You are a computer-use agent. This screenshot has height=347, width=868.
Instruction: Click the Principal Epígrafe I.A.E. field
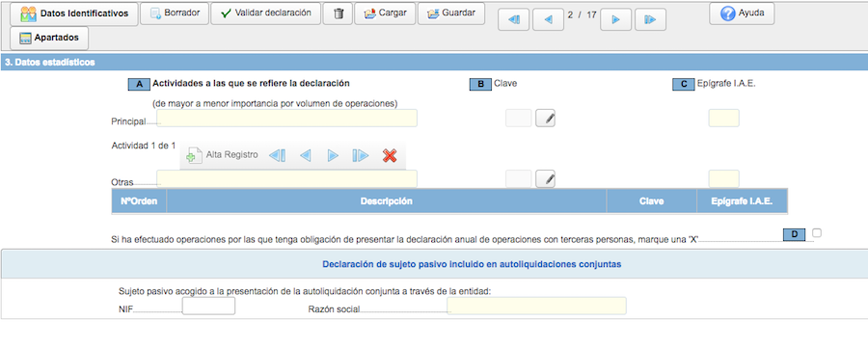(x=724, y=118)
